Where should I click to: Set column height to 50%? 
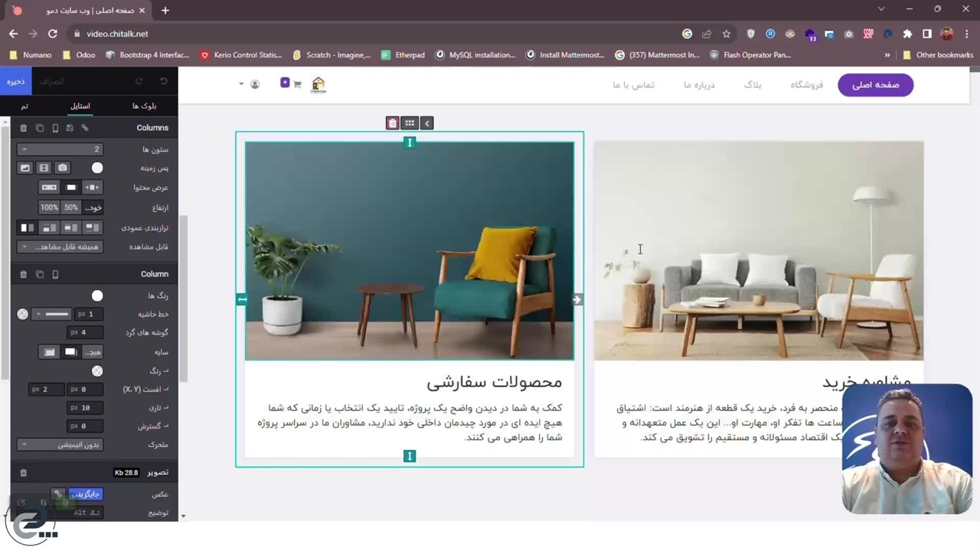point(70,207)
